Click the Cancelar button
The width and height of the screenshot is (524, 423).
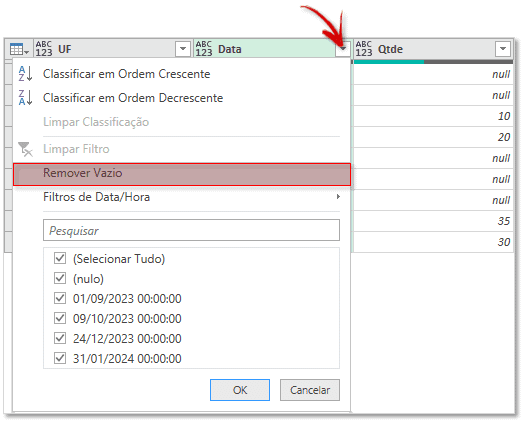310,390
